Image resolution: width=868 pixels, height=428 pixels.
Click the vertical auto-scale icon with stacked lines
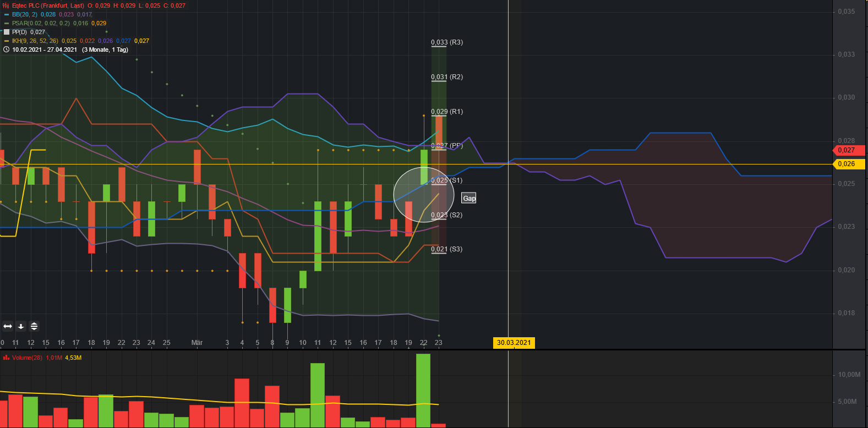pyautogui.click(x=34, y=326)
